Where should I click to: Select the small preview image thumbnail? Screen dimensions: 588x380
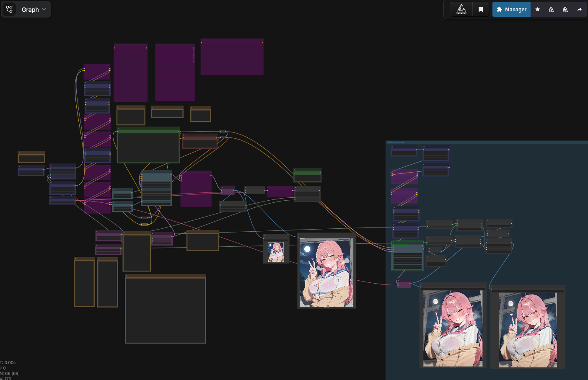click(x=276, y=252)
